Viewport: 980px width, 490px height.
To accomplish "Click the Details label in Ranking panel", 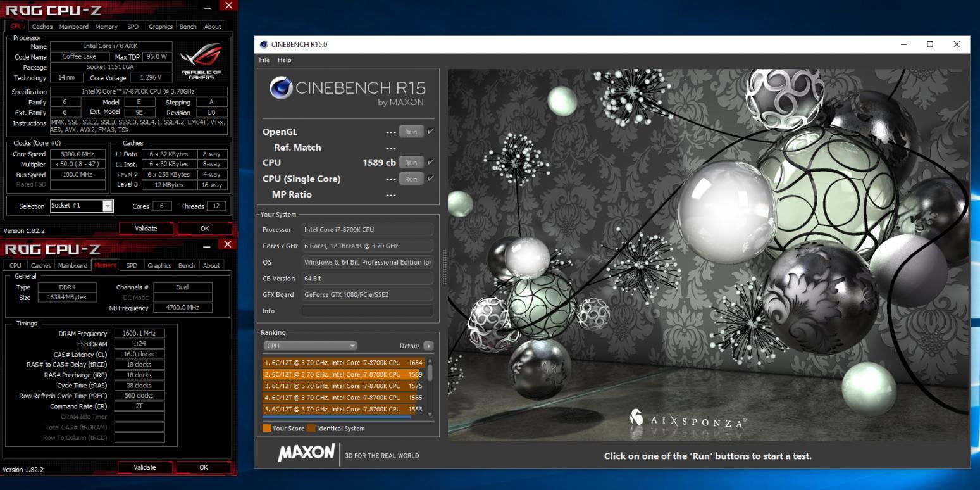I will coord(410,346).
